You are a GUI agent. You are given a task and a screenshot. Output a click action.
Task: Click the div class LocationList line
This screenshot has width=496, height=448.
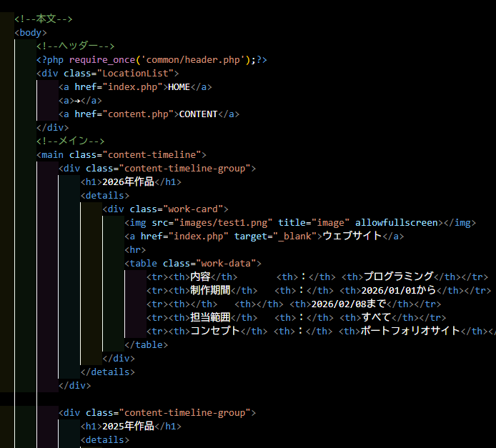107,74
